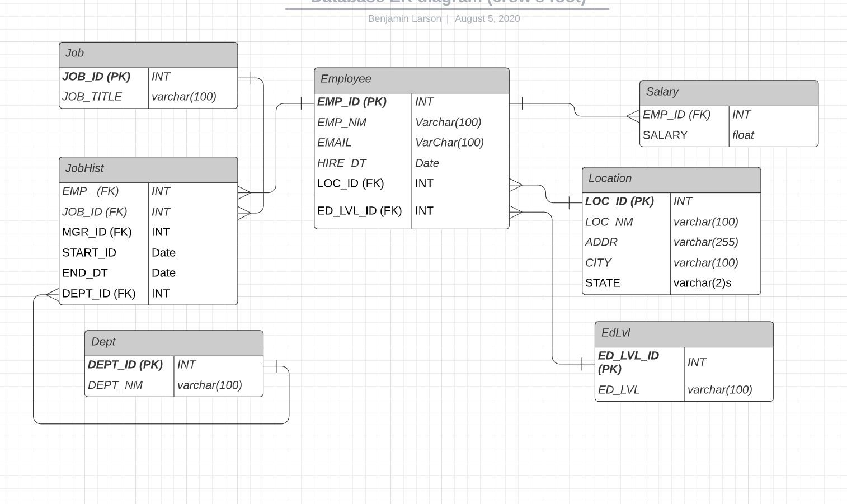Screen dimensions: 847x504
Task: Select the Job table header
Action: pyautogui.click(x=148, y=53)
